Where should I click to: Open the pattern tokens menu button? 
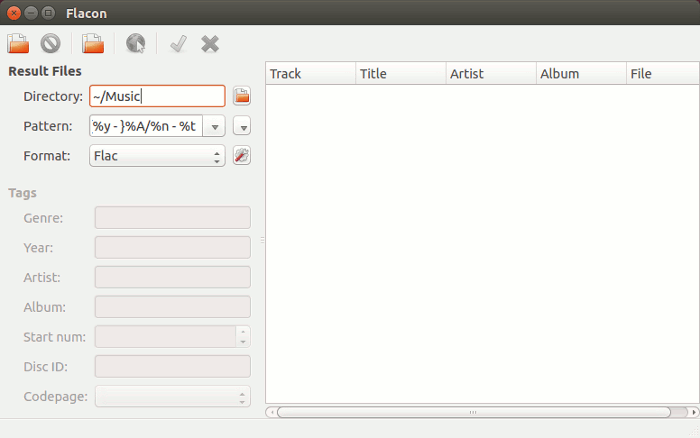coord(242,126)
